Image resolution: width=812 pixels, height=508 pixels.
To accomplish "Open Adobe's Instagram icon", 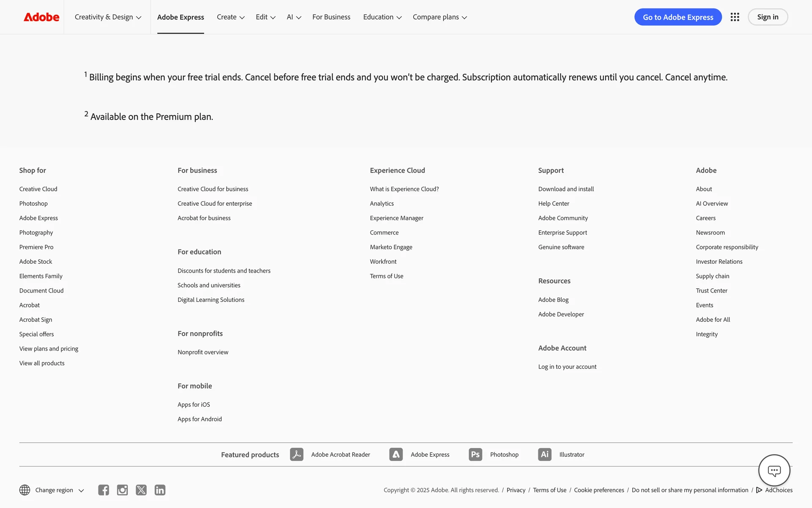I will [x=122, y=490].
